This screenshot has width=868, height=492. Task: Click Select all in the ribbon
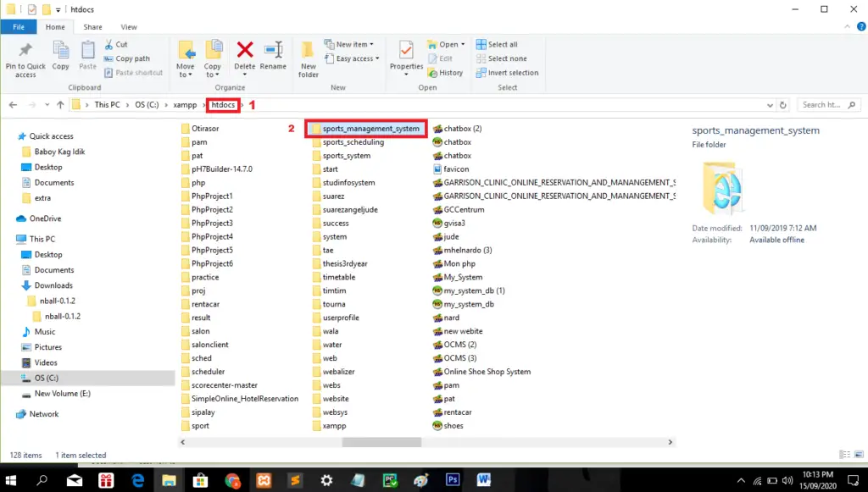[502, 45]
